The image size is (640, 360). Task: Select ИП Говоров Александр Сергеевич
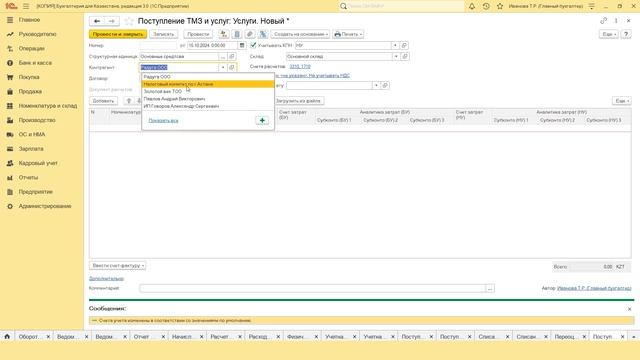click(x=208, y=106)
